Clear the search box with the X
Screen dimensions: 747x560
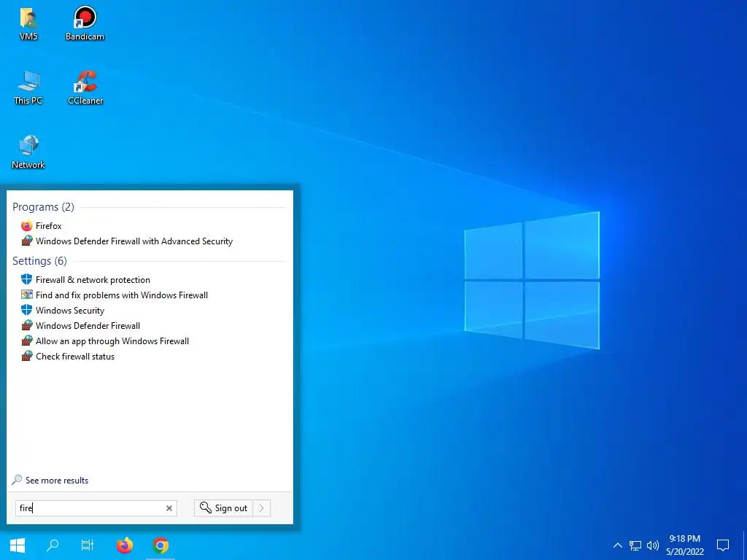pyautogui.click(x=169, y=508)
